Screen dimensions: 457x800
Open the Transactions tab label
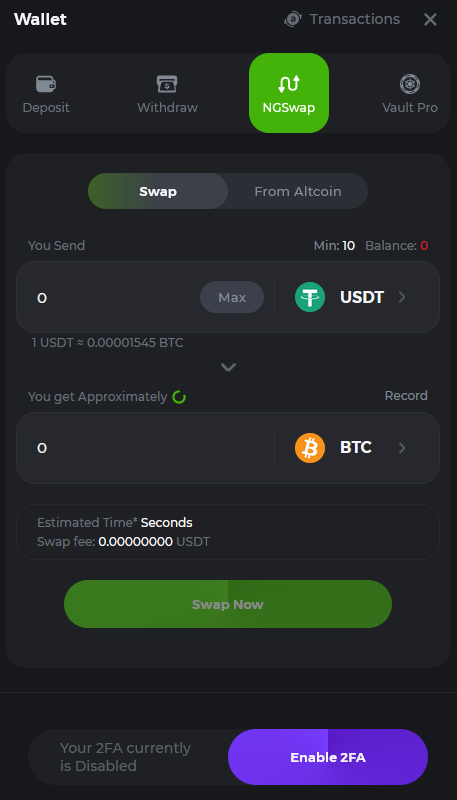point(355,19)
